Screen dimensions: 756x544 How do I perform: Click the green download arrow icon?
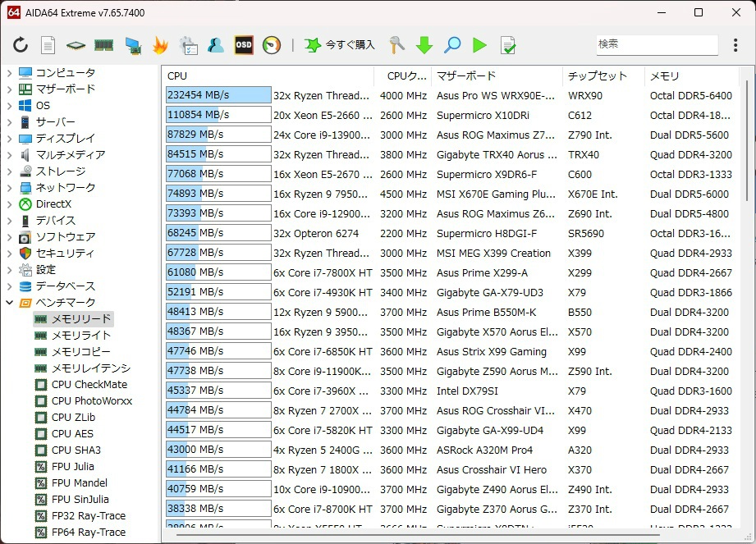click(x=424, y=45)
